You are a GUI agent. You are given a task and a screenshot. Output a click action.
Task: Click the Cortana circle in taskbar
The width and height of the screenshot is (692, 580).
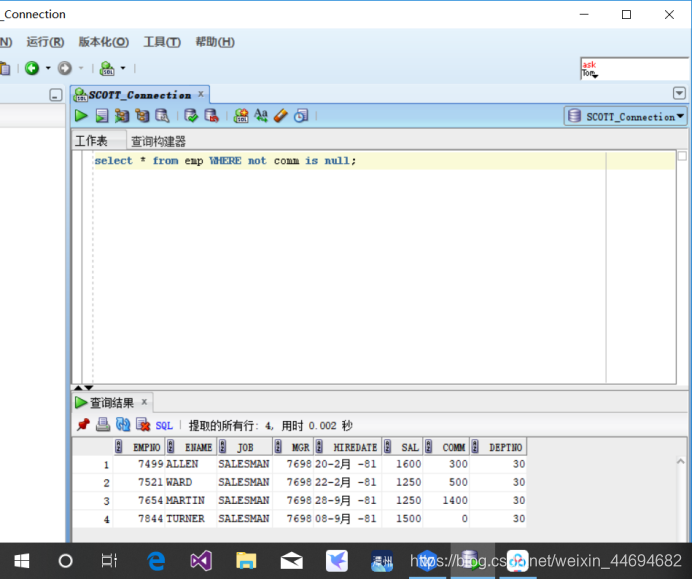[65, 561]
